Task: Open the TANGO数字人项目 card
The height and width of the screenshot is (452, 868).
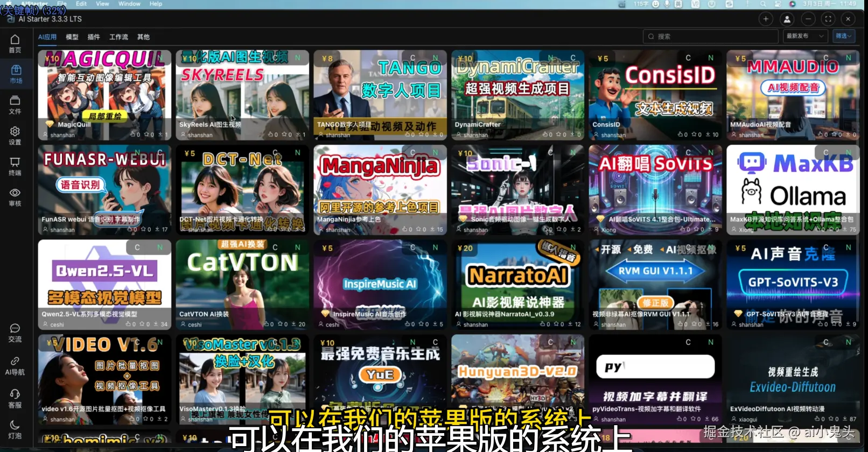Action: (x=380, y=95)
